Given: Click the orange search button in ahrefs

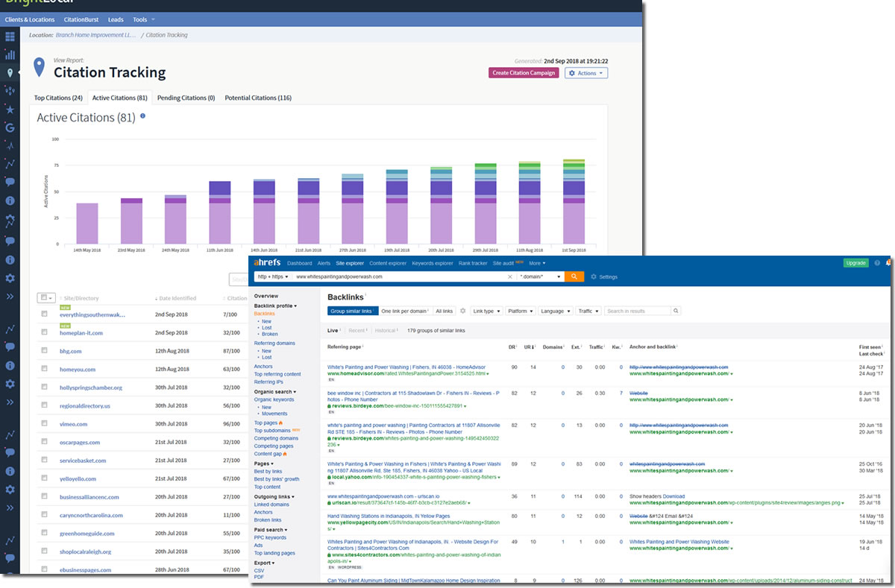Looking at the screenshot, I should coord(573,276).
